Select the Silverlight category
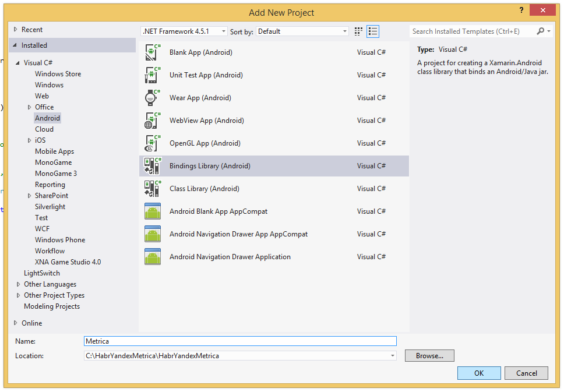The image size is (564, 392). coord(50,207)
